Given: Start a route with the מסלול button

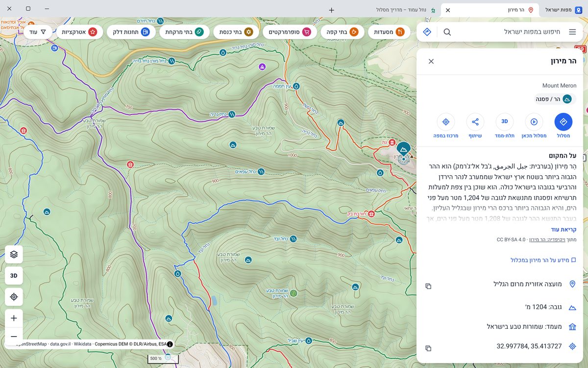Looking at the screenshot, I should pos(563,126).
